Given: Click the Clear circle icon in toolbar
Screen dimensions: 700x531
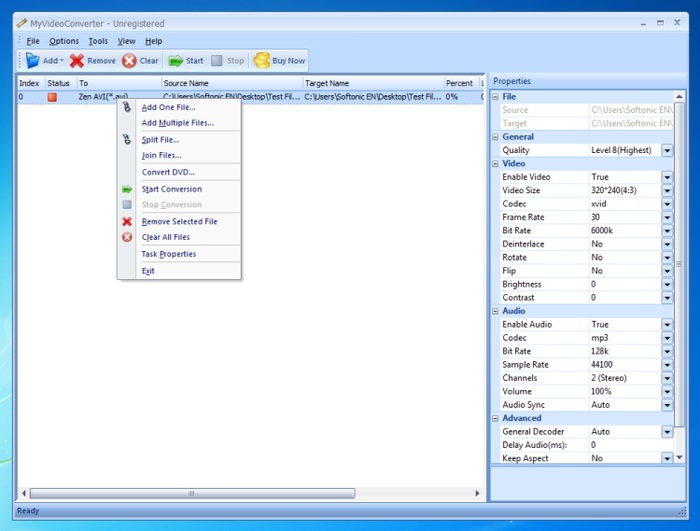Looking at the screenshot, I should [129, 61].
